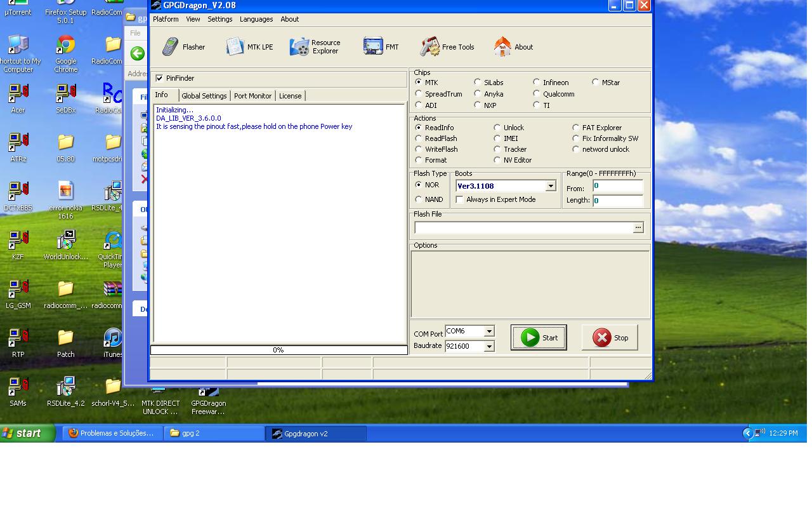
Task: Click the 0% progress bar
Action: pos(278,350)
